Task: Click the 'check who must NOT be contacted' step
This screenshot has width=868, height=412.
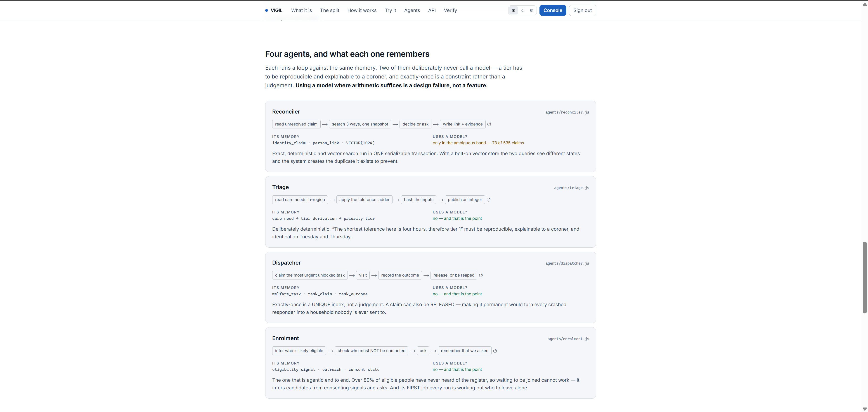Action: [x=371, y=351]
